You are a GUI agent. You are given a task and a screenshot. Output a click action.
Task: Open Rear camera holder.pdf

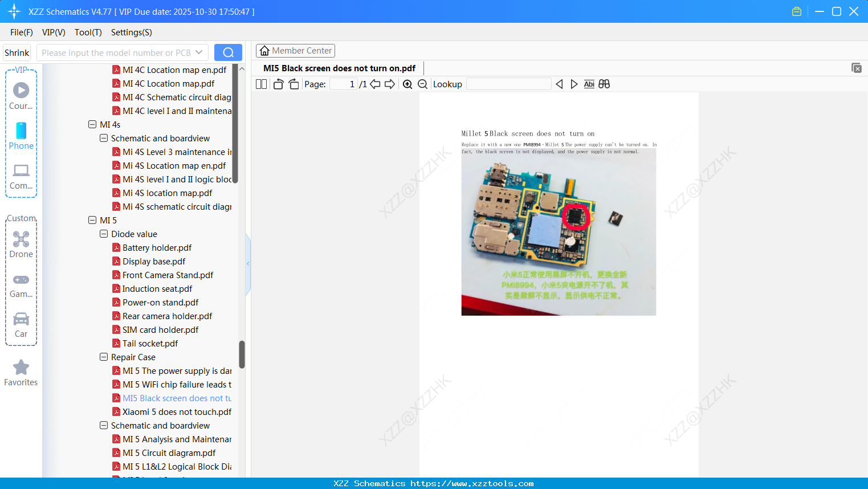167,316
